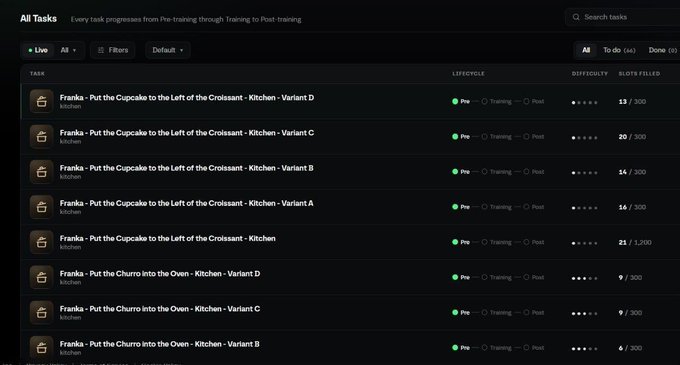Open task Cupcake Left of Croissant Variant D
The width and height of the screenshot is (680, 365).
click(x=187, y=98)
